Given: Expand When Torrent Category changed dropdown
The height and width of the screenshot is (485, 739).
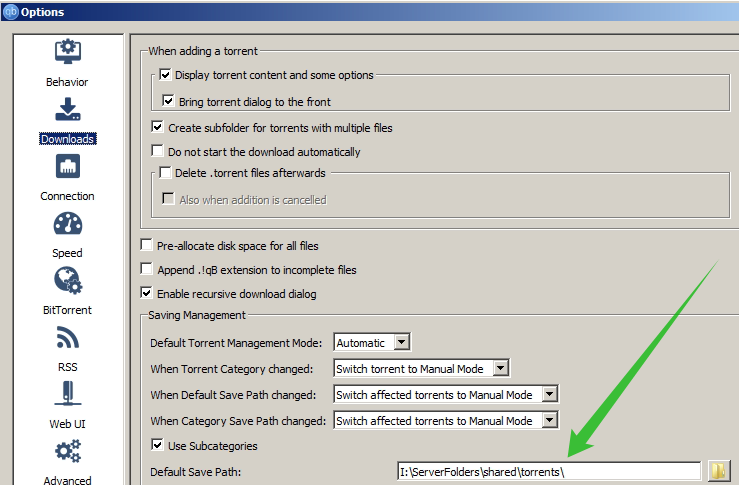Looking at the screenshot, I should (x=422, y=369).
